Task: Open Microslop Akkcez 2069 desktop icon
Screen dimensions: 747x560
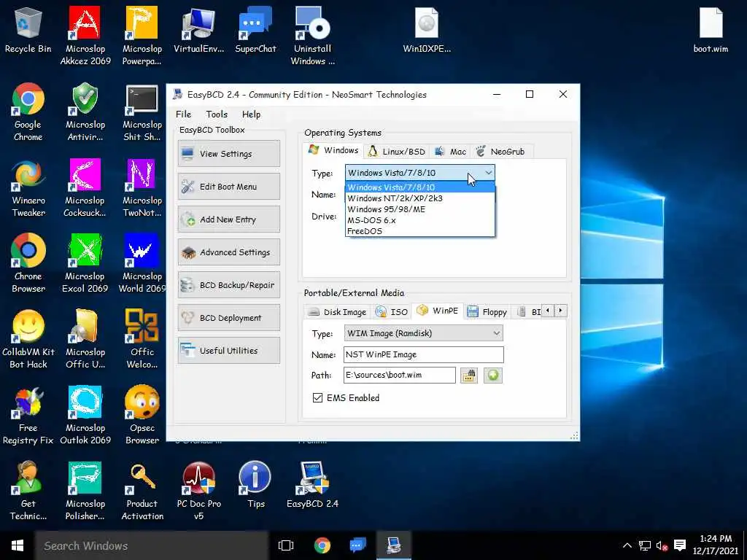Action: click(85, 35)
